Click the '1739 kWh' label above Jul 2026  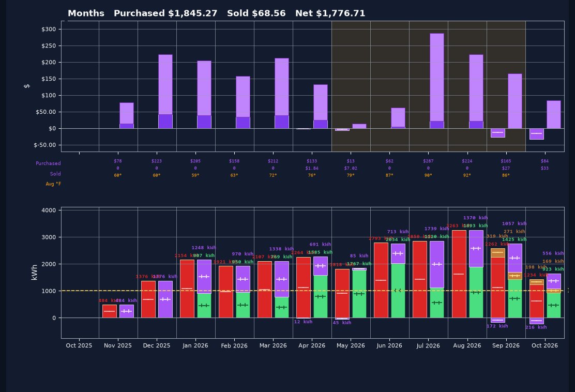436,229
